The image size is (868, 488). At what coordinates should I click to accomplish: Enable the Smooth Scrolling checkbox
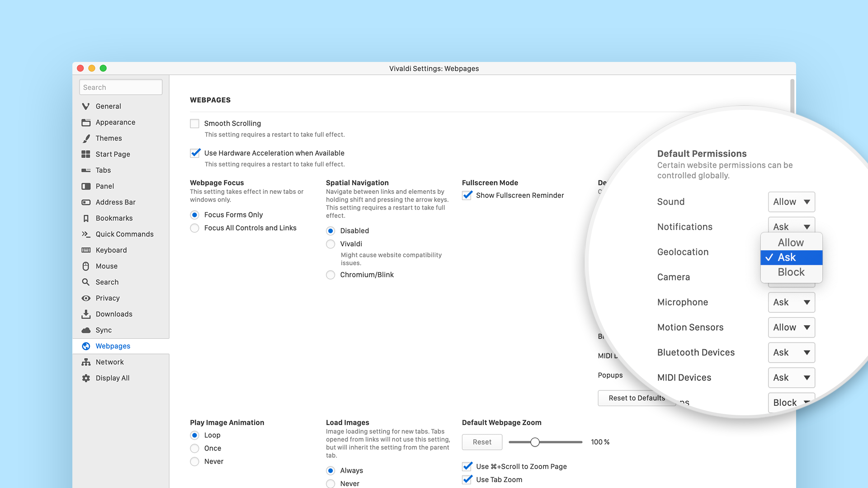tap(194, 123)
